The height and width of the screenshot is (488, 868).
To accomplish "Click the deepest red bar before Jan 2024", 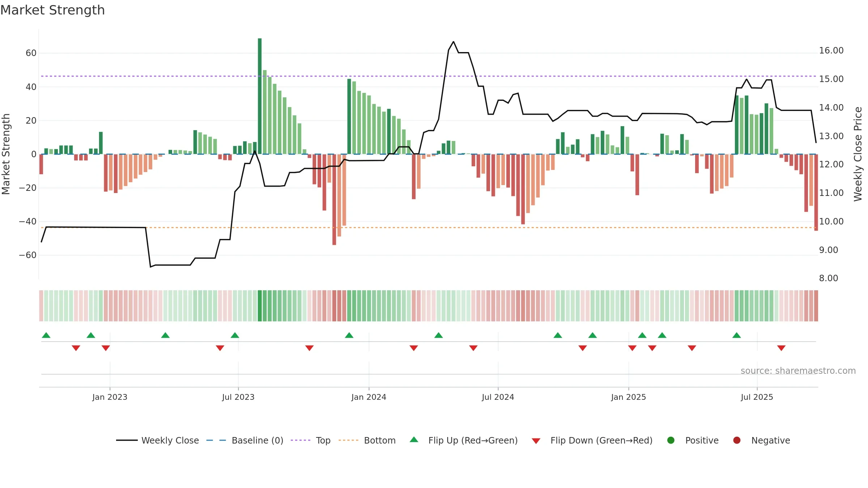I will click(334, 200).
